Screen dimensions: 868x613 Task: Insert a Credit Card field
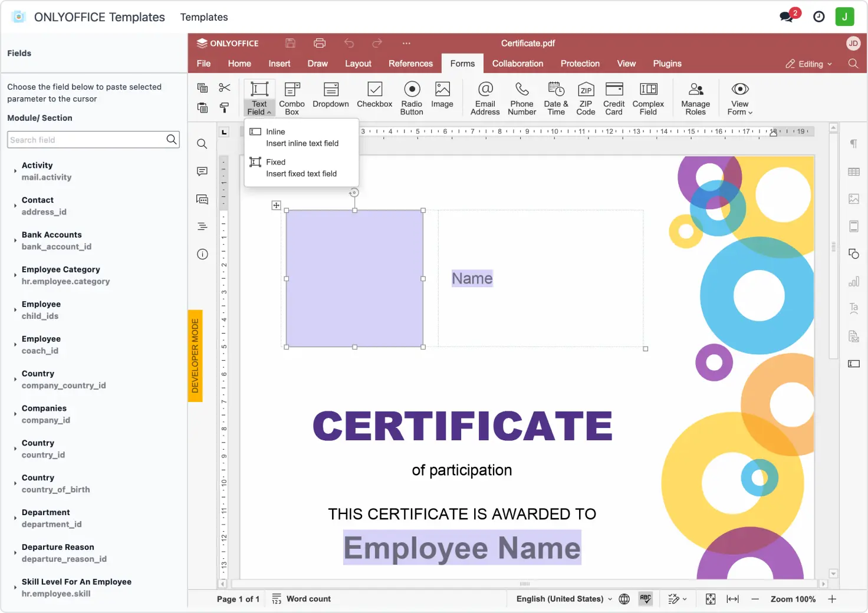coord(614,98)
